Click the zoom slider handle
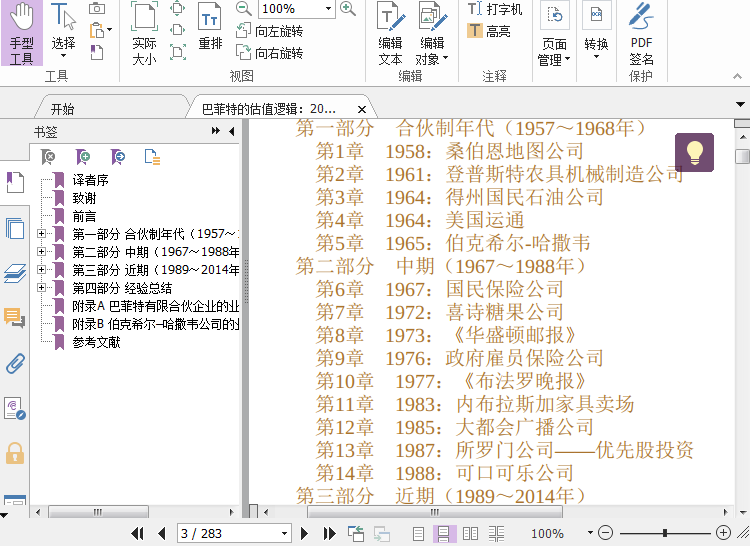 [x=664, y=533]
